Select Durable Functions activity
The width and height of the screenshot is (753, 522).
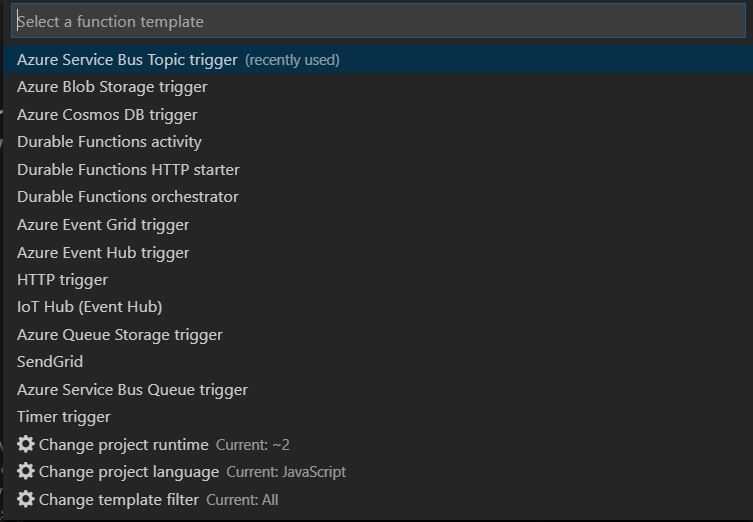[378, 142]
